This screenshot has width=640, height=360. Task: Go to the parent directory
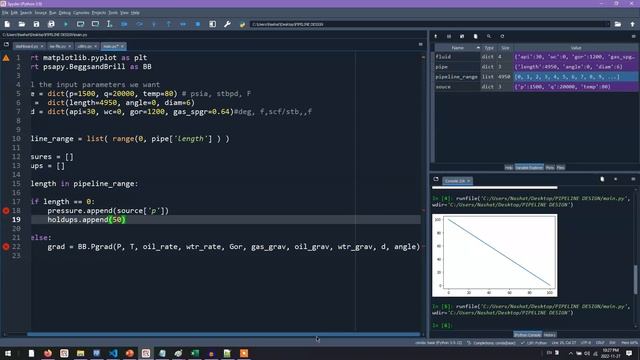click(633, 24)
